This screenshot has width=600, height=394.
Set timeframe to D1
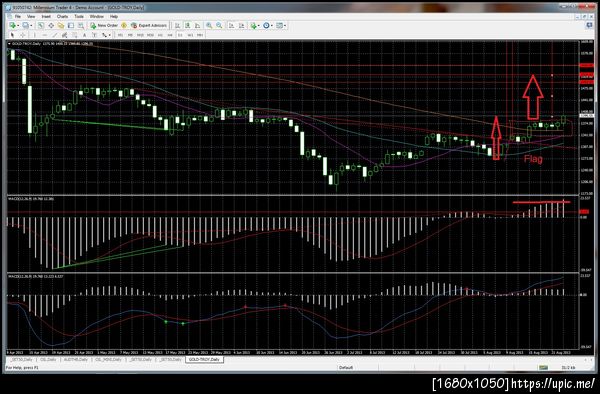coord(180,35)
